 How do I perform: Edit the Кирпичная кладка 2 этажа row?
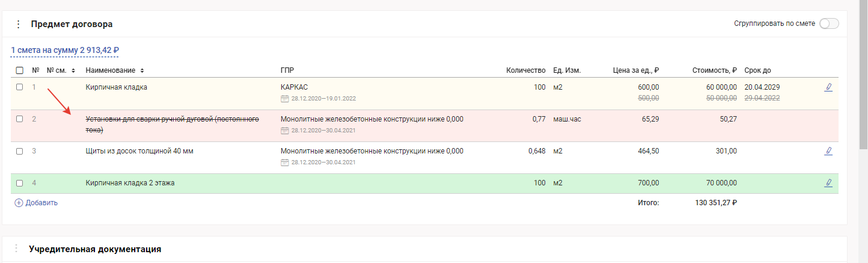click(x=828, y=183)
